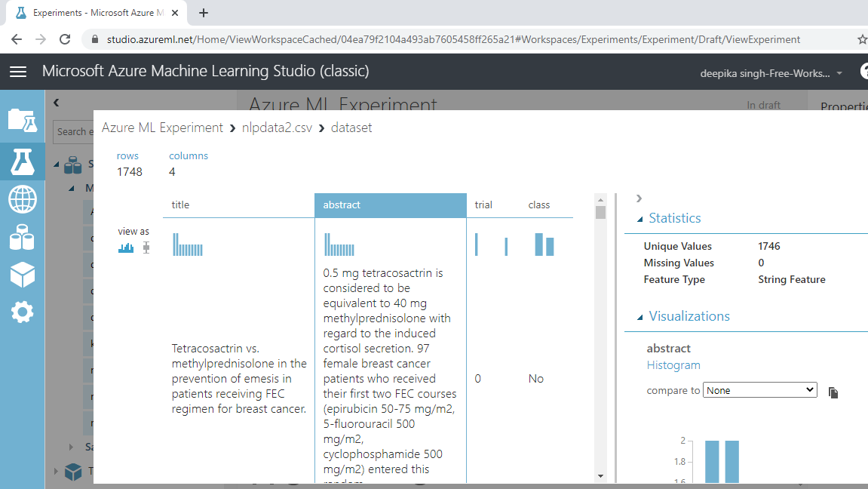Select the abstract column header
Screen dimensions: 868x489
click(x=391, y=205)
